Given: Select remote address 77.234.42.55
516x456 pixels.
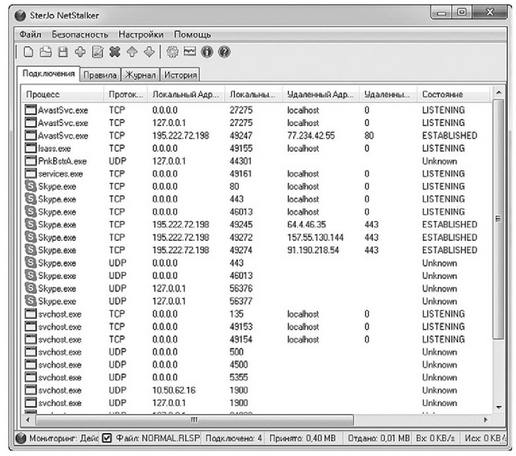Looking at the screenshot, I should pos(311,136).
